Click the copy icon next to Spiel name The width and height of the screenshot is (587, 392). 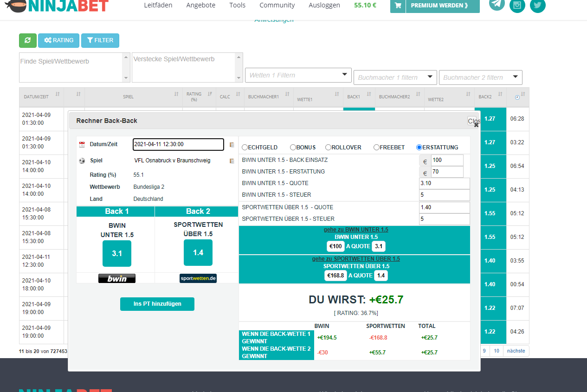click(x=232, y=161)
